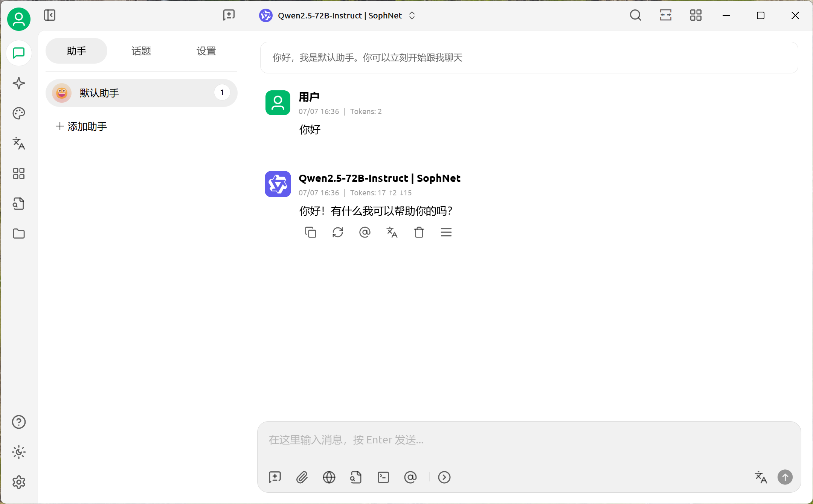Send the message arrow button

click(785, 477)
